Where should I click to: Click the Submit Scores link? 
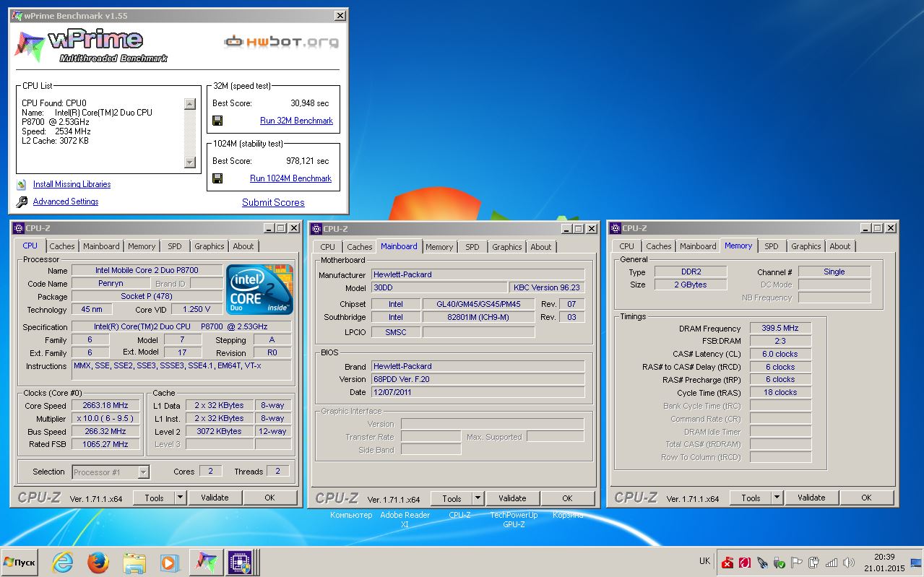(x=273, y=203)
